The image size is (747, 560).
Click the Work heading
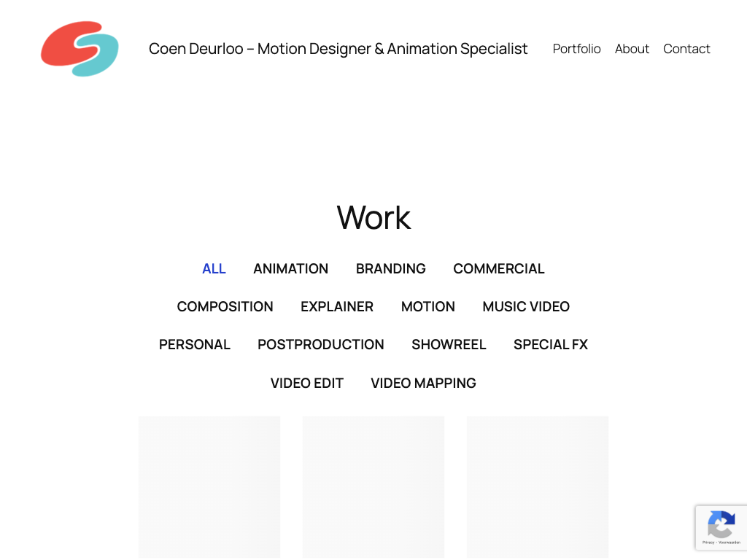point(373,217)
